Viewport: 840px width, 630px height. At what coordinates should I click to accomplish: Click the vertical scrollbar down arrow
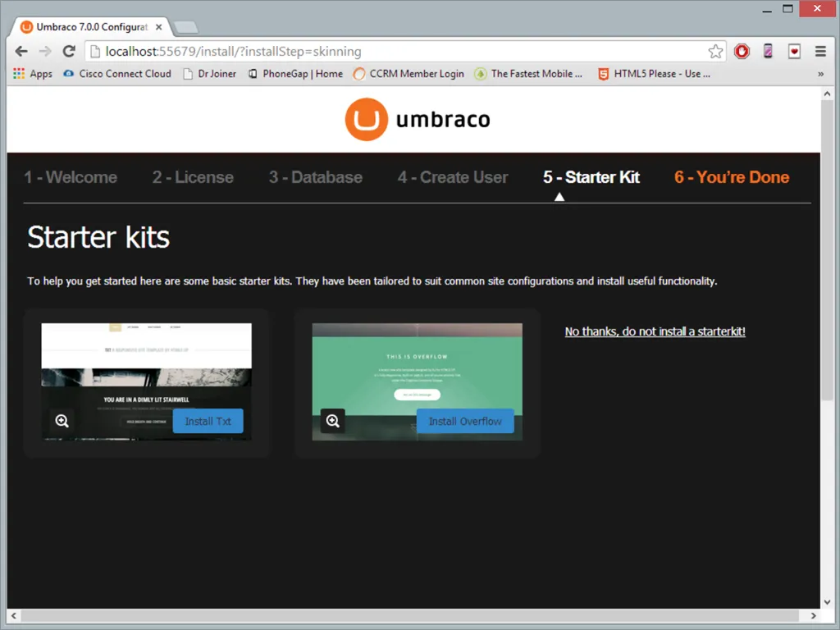827,600
